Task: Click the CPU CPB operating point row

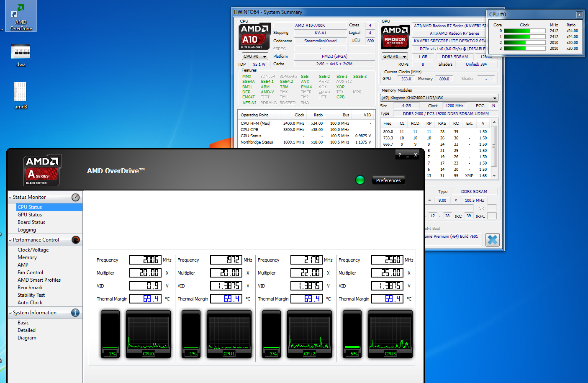Action: click(x=306, y=130)
